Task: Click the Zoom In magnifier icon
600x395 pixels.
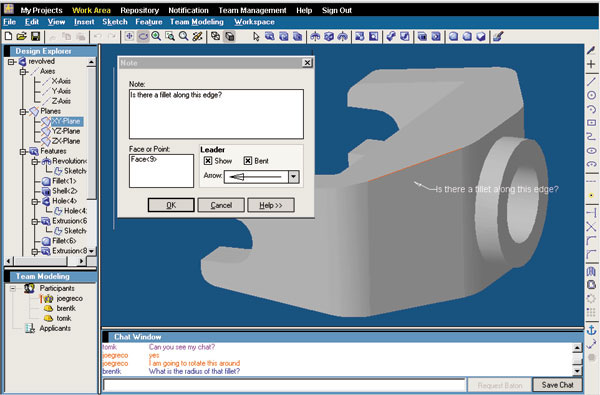Action: coord(156,36)
